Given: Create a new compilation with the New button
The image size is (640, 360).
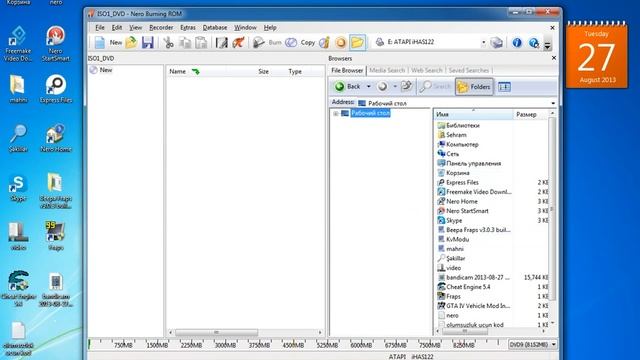Looking at the screenshot, I should pos(108,42).
